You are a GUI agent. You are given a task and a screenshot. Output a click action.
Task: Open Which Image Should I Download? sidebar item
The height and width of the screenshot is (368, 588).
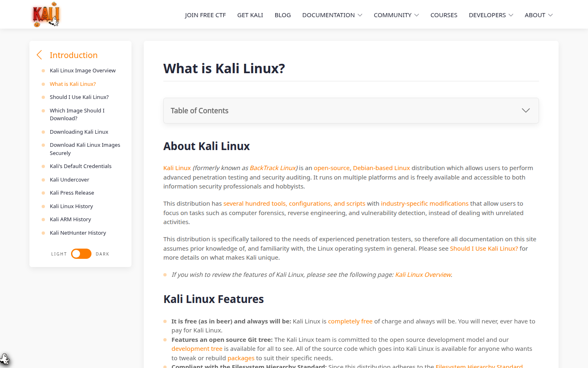[77, 114]
